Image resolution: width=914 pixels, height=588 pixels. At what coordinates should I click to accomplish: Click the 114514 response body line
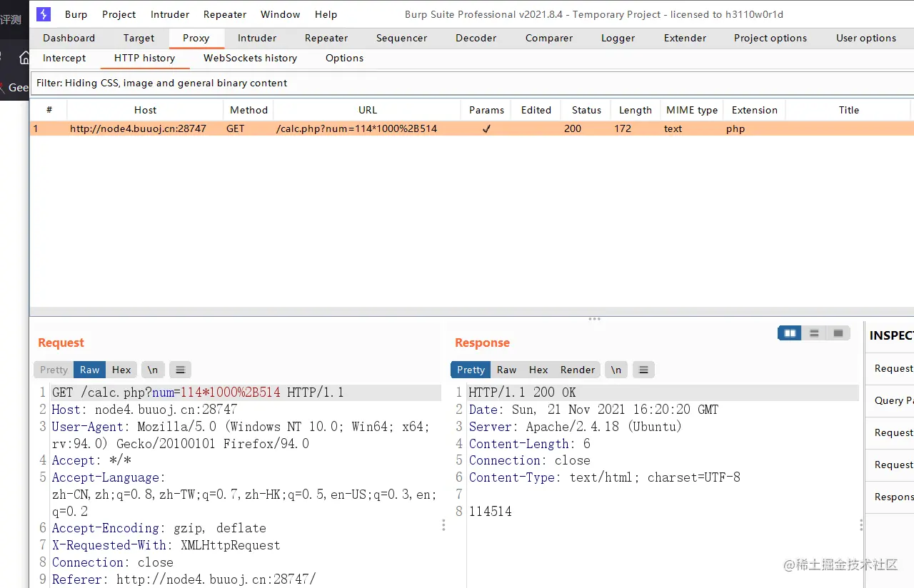point(490,512)
